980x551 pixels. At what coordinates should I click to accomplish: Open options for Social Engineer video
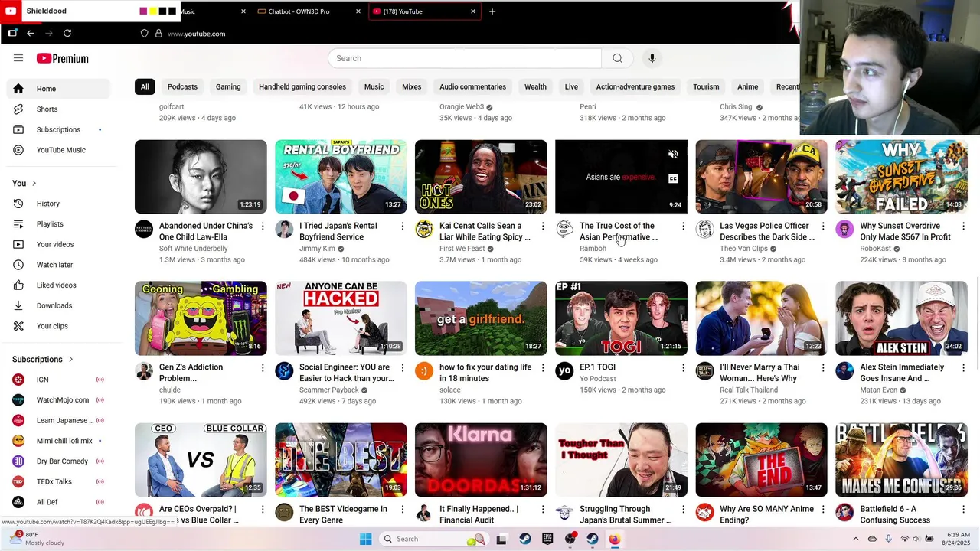(x=403, y=368)
